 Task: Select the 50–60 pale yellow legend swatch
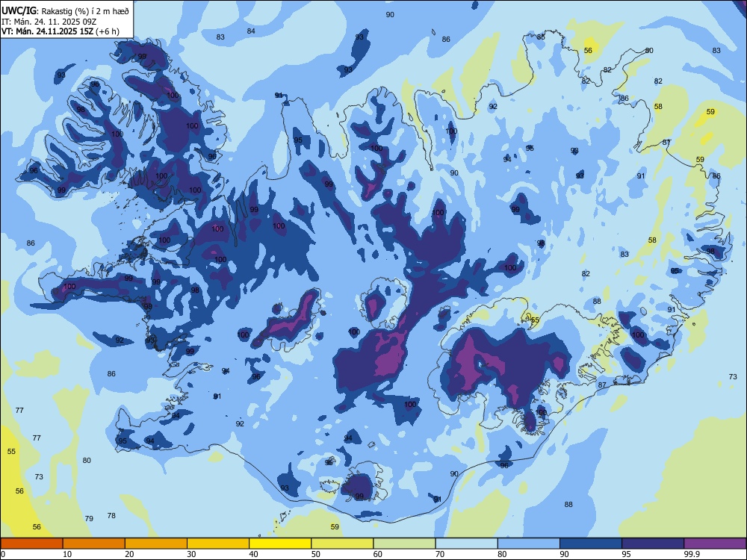pos(342,544)
